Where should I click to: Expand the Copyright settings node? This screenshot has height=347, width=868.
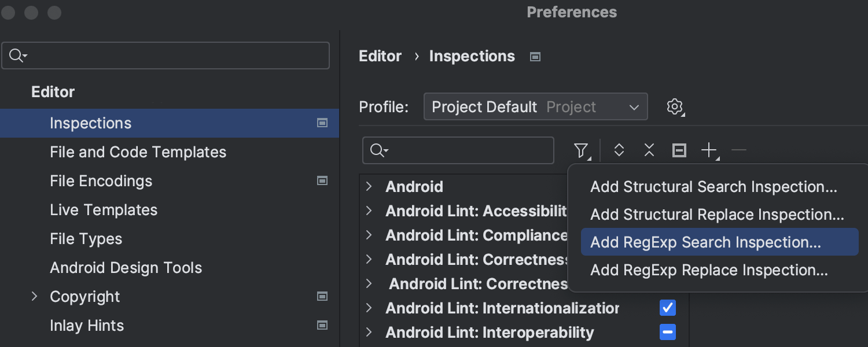[35, 297]
